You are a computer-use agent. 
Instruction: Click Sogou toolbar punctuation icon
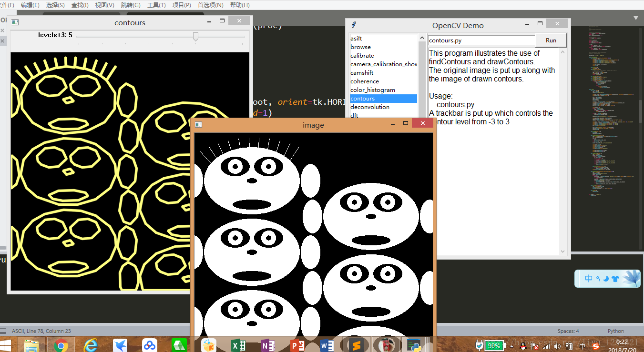pos(598,279)
